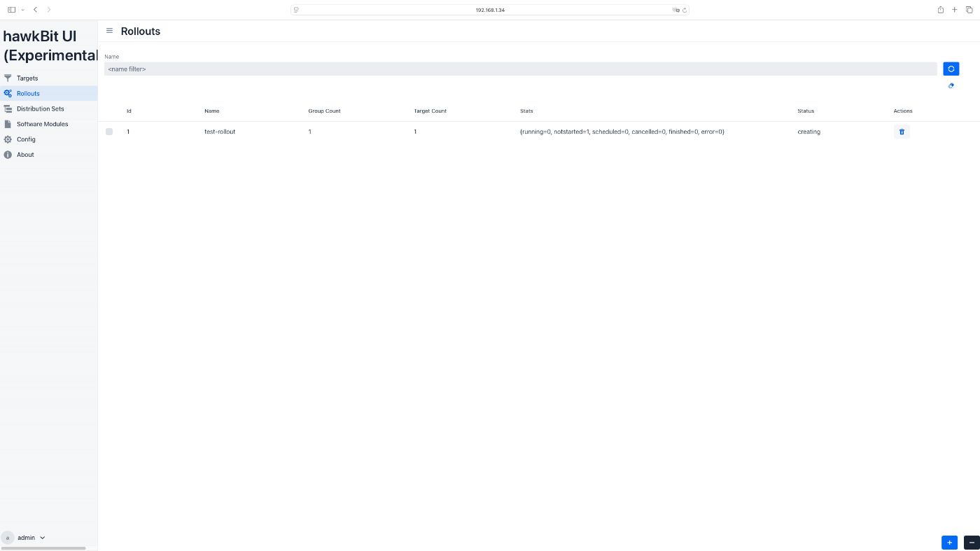The image size is (980, 551).
Task: Click the About info icon
Action: pyautogui.click(x=8, y=155)
